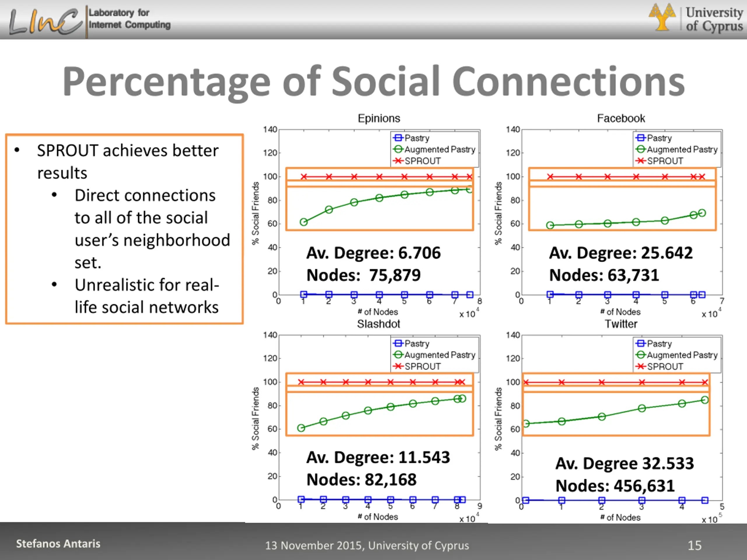The height and width of the screenshot is (560, 747).
Task: Click first green circle marker in Facebook chart
Action: click(550, 225)
